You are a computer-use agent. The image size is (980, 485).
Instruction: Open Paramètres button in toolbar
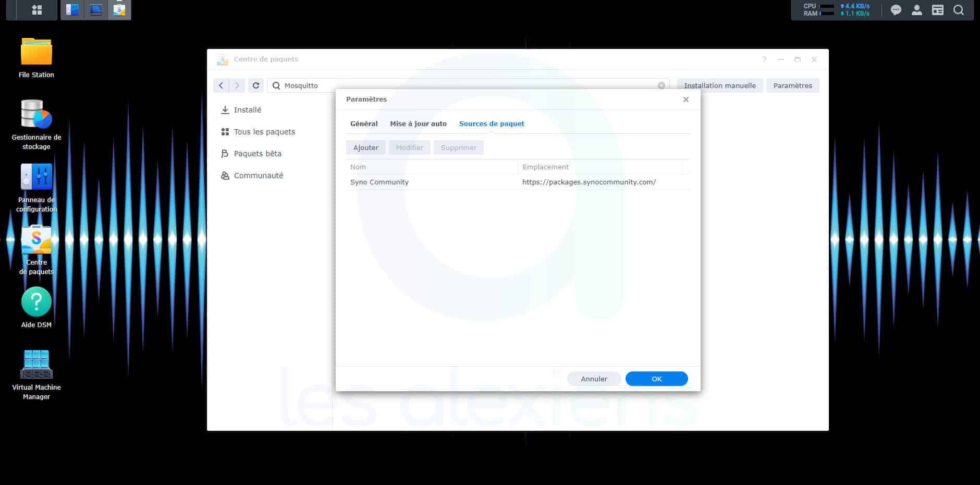tap(793, 85)
